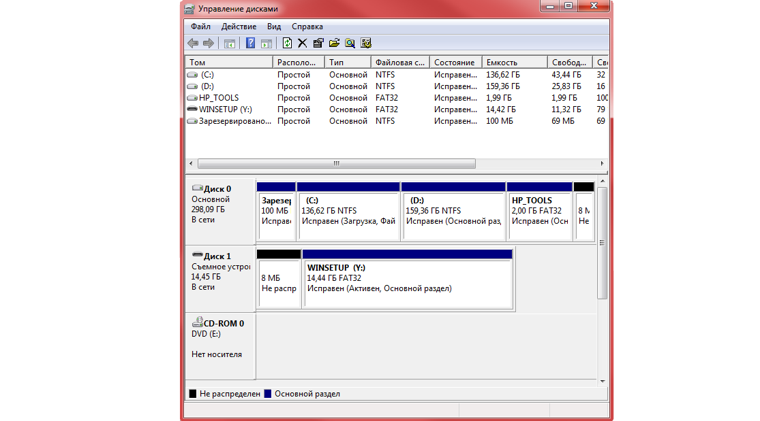Click the down arrow of disk pane scrollbar
Screen dimensions: 760x421
click(x=602, y=381)
